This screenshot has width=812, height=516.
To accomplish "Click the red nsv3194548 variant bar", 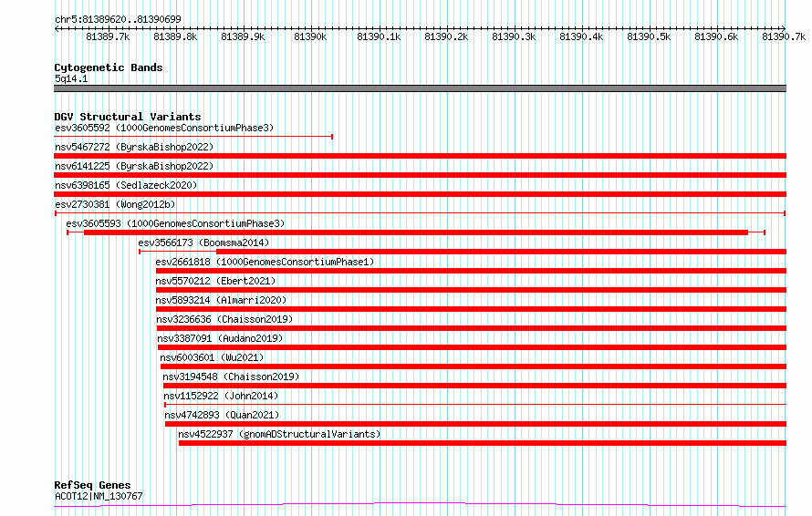I will click(474, 386).
